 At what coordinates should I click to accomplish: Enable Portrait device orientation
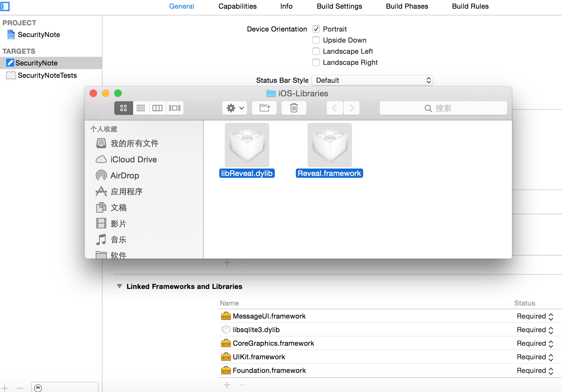316,29
